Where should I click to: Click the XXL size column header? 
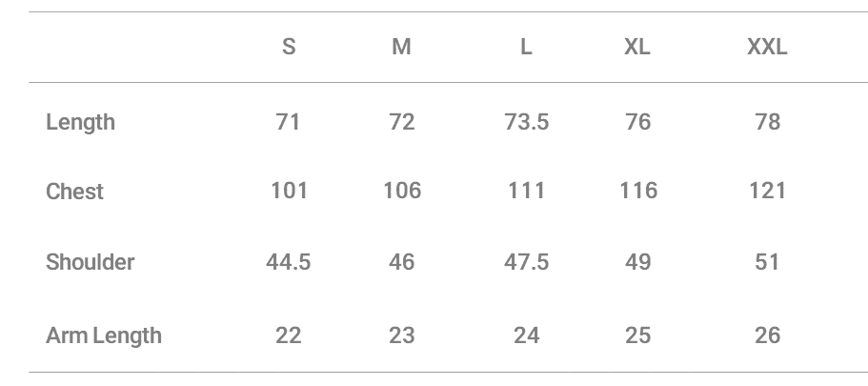point(767,48)
